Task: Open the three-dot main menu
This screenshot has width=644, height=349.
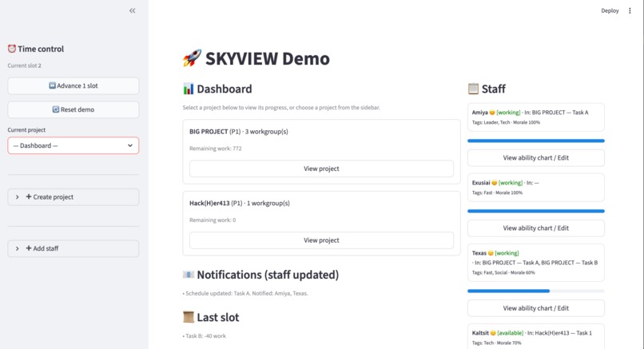Action: pos(630,10)
